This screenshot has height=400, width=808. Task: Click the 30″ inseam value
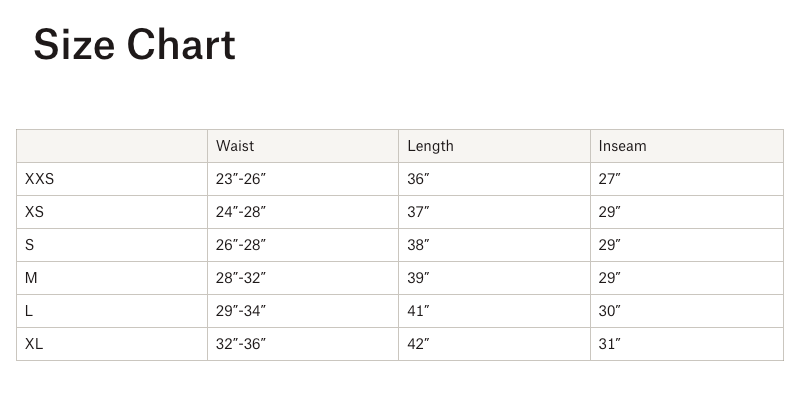click(x=609, y=311)
